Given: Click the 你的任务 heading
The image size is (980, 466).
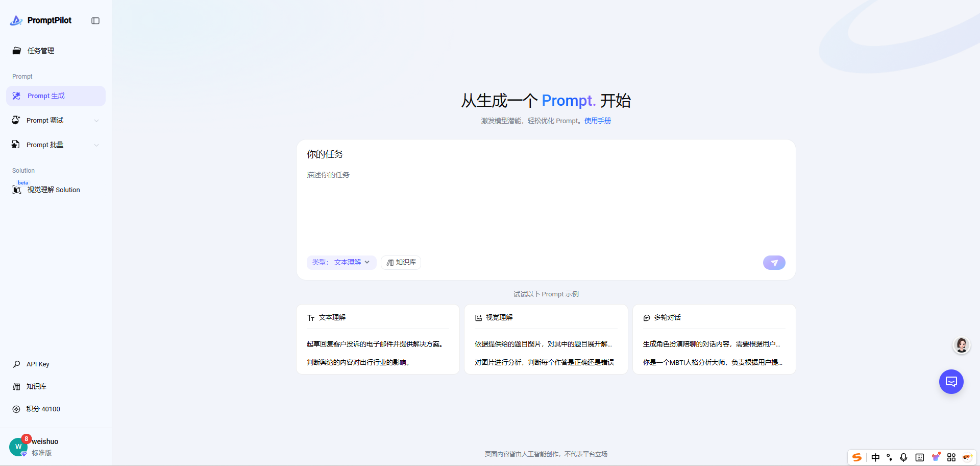Looking at the screenshot, I should click(325, 154).
